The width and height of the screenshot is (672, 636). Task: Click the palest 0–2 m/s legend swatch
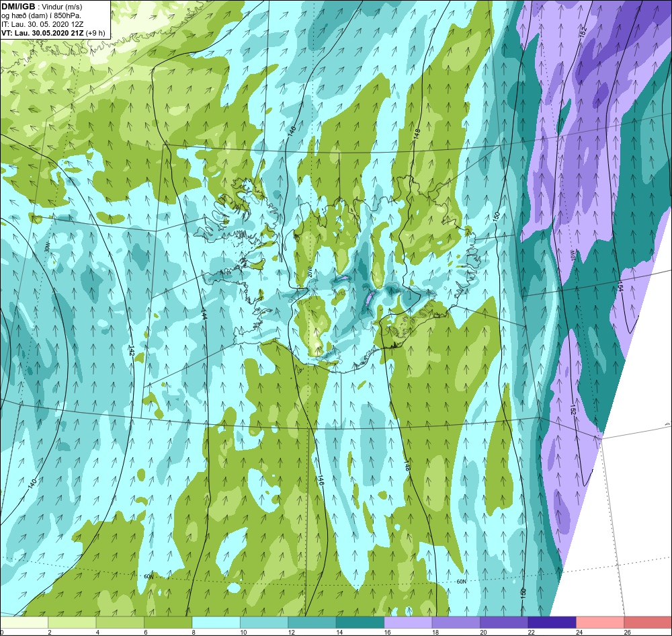pyautogui.click(x=24, y=622)
